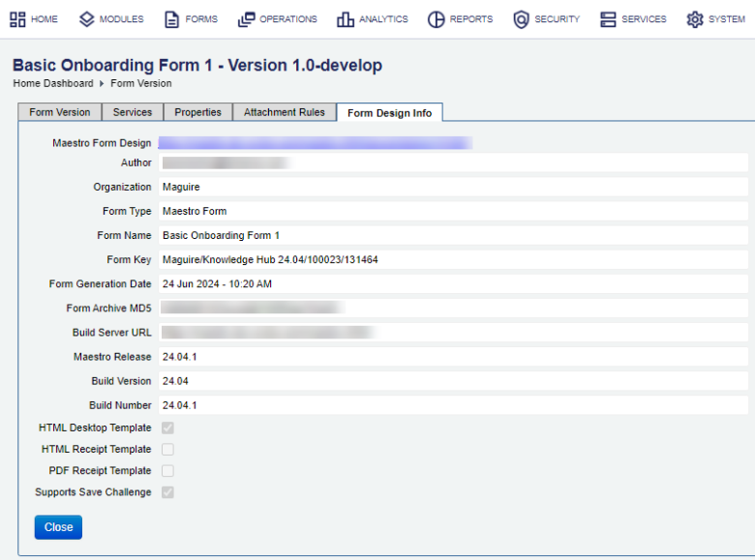
Task: Click the Reports pie chart icon
Action: (x=437, y=19)
